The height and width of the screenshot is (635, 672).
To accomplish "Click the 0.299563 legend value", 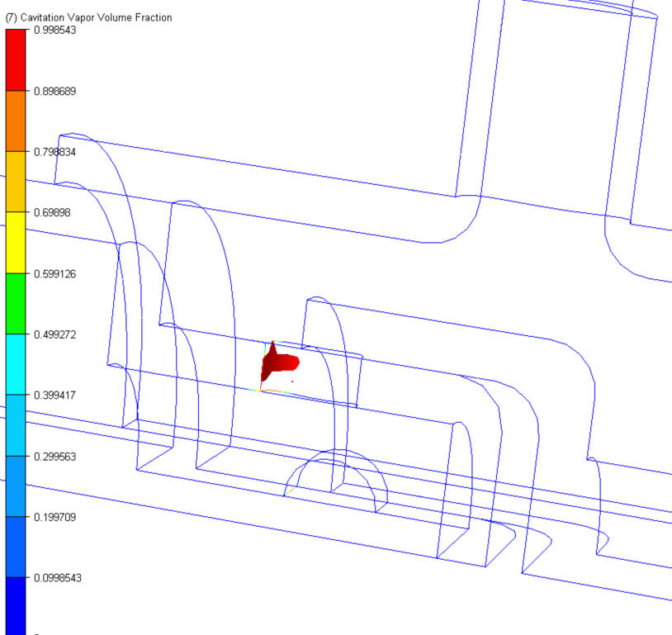I will pos(54,456).
